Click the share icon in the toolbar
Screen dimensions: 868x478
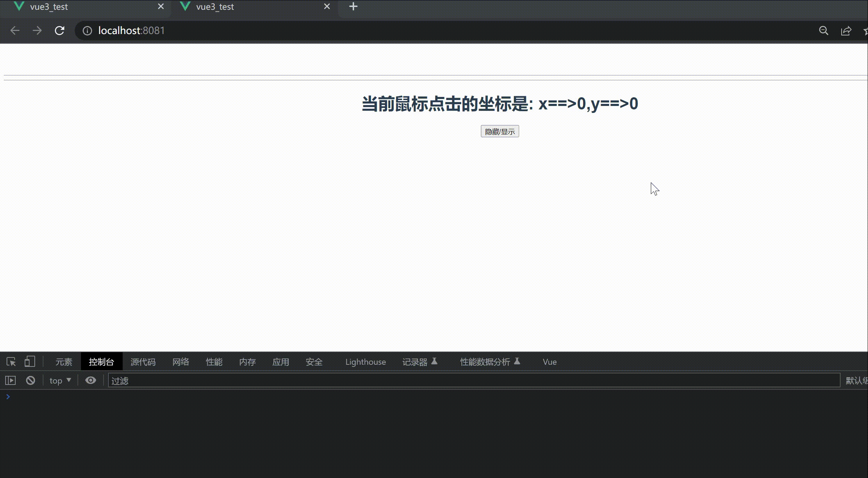[846, 31]
